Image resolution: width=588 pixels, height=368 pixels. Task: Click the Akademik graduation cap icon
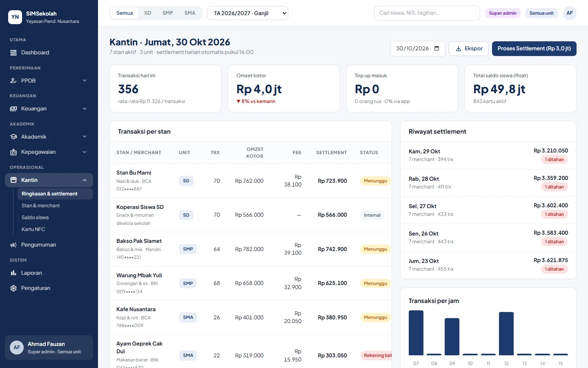13,137
